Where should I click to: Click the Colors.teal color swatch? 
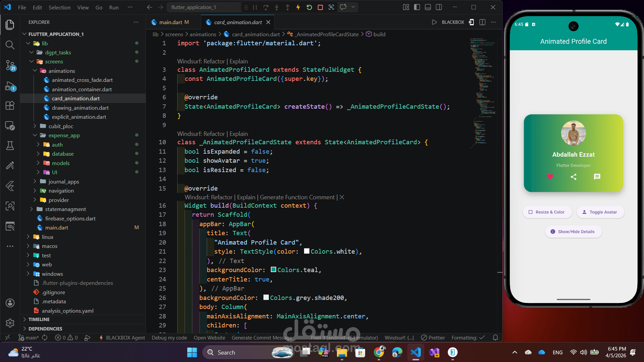click(x=273, y=269)
